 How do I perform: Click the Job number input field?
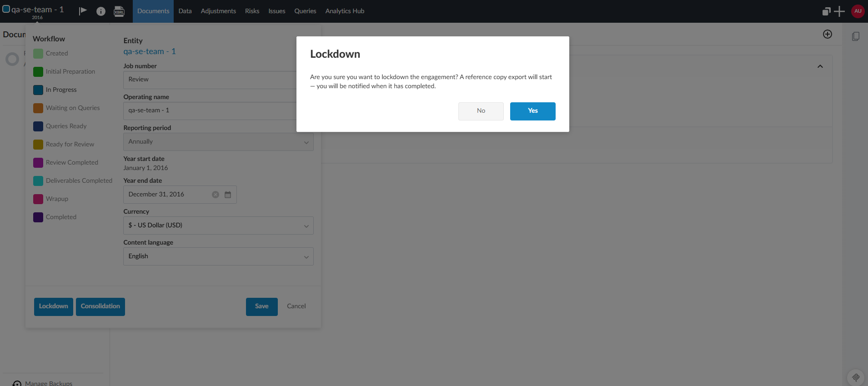tap(210, 80)
